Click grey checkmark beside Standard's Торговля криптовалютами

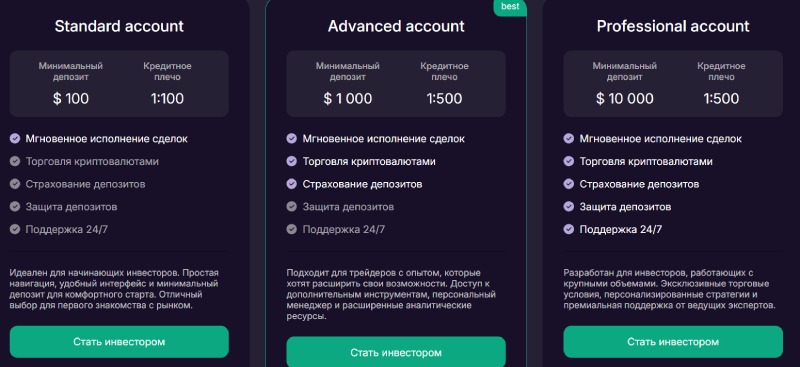[x=15, y=161]
